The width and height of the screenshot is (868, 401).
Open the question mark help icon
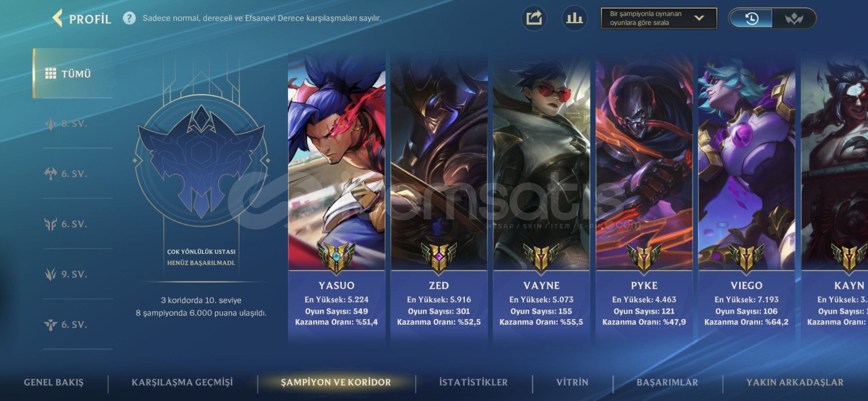[x=129, y=18]
